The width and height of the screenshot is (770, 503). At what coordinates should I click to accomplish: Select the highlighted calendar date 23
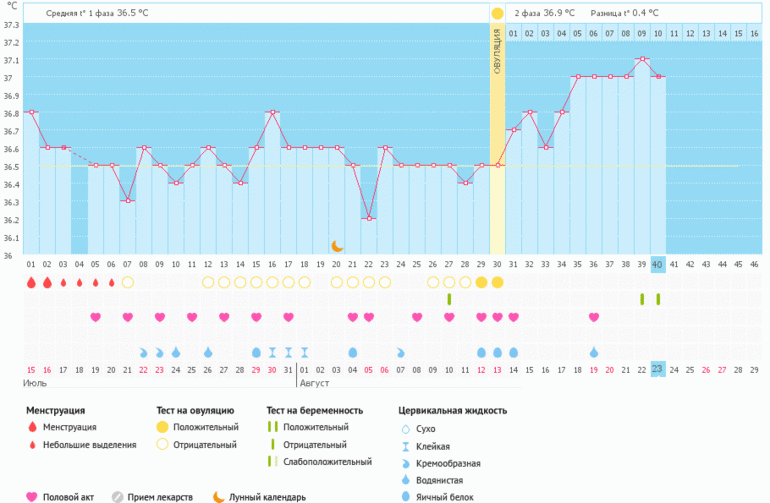click(x=657, y=370)
